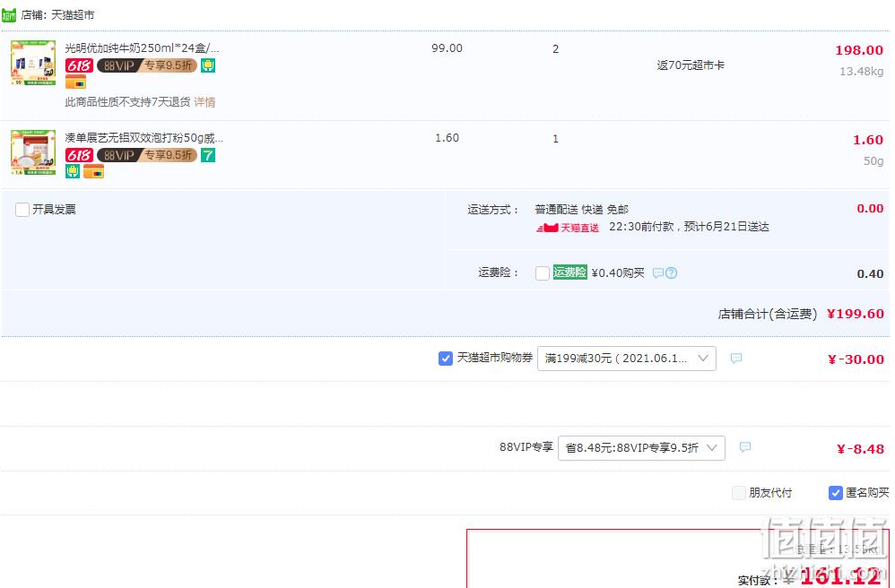Click the 88VIP discount ¥-8.48

[x=860, y=449]
